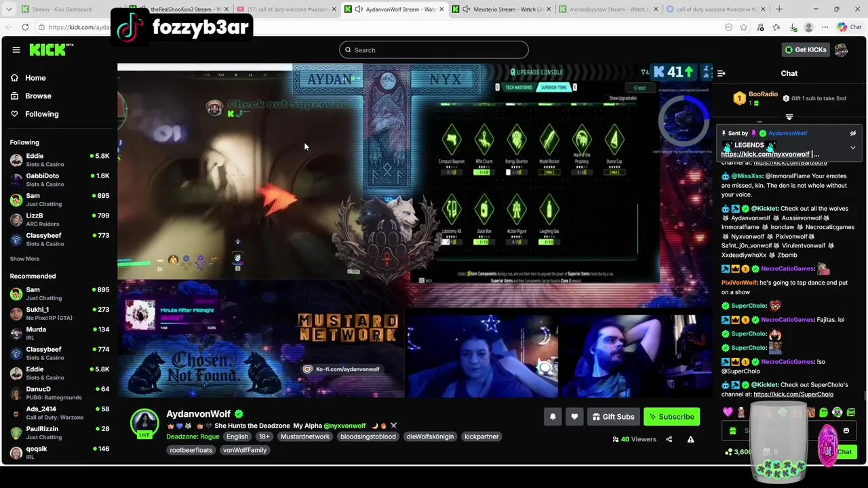Open LizzB's channel playing ARC Raiders
Image resolution: width=868 pixels, height=488 pixels.
(x=59, y=220)
